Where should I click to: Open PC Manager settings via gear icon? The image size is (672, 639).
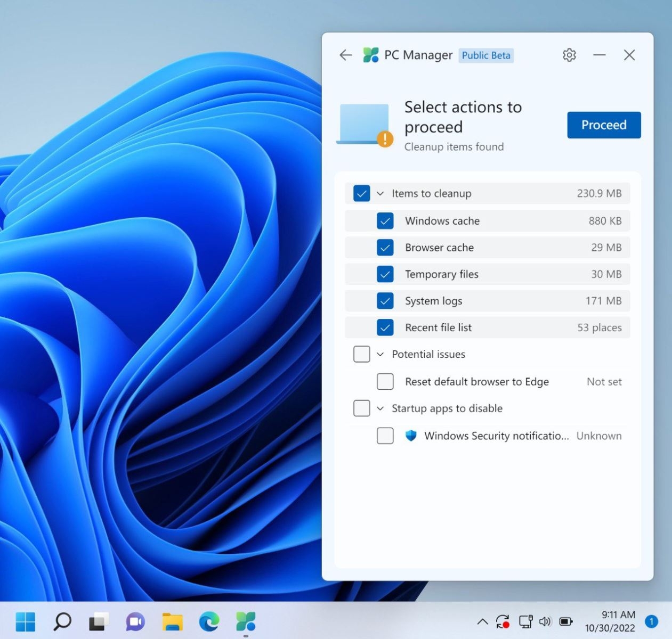(x=569, y=55)
